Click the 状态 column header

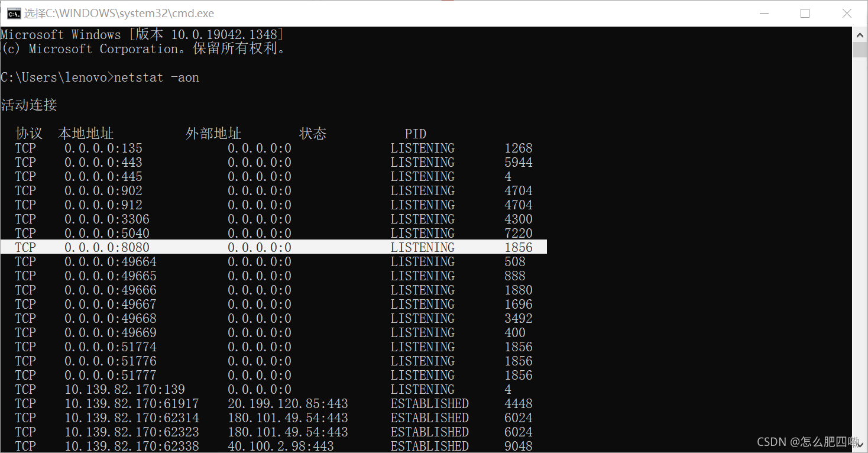pyautogui.click(x=313, y=134)
